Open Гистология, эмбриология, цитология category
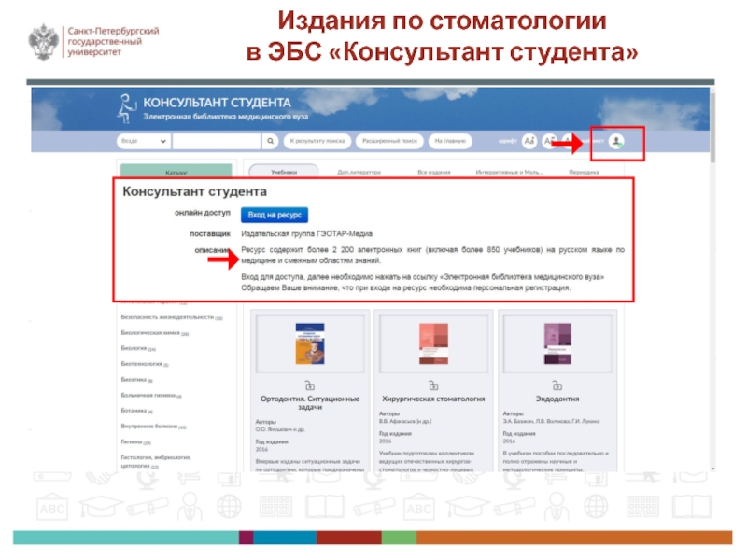 click(x=156, y=461)
